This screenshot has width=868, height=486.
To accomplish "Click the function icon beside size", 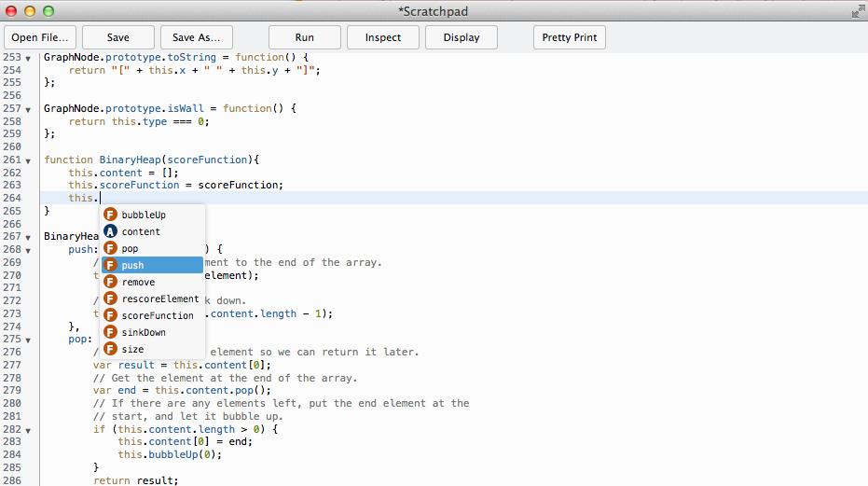I will coord(111,349).
